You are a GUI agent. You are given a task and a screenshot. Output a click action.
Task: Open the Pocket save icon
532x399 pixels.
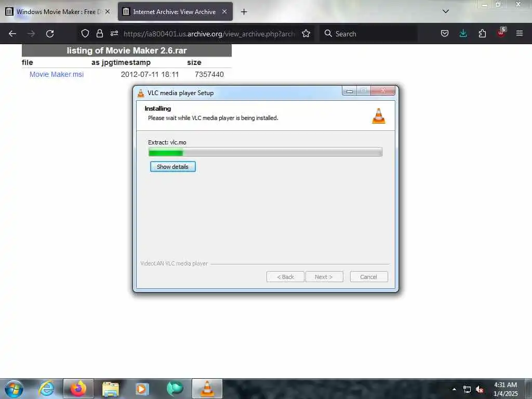(445, 33)
